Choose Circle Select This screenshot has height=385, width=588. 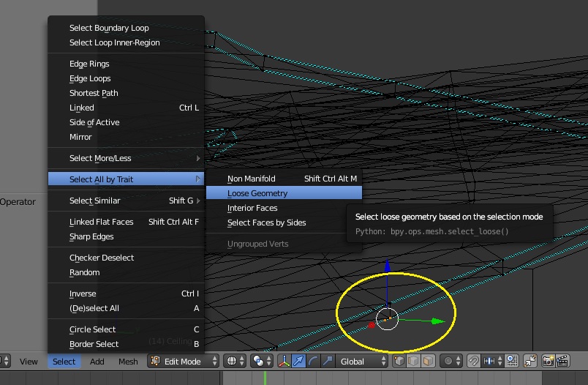click(126, 329)
